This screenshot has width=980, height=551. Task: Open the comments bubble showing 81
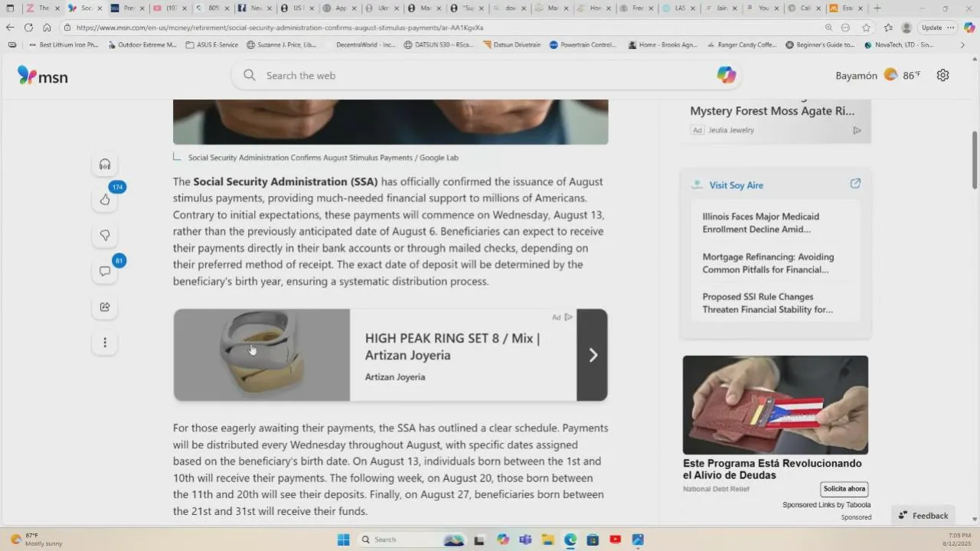click(x=105, y=271)
